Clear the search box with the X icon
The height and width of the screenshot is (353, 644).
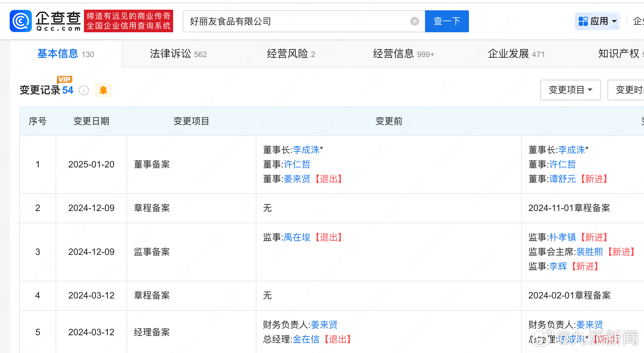(414, 21)
